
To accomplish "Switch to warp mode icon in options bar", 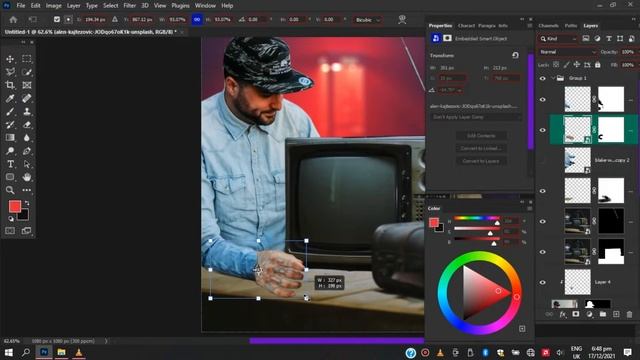I will pyautogui.click(x=402, y=19).
